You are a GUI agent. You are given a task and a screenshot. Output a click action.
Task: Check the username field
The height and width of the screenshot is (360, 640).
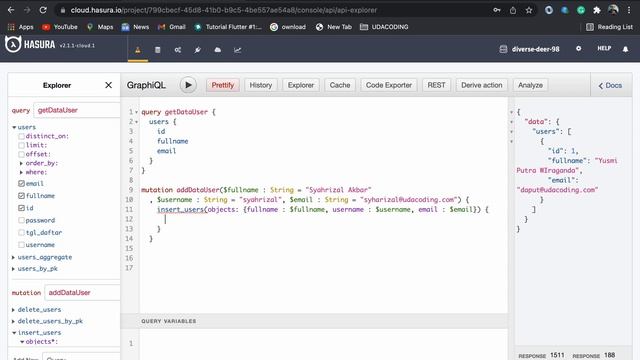[x=21, y=245]
